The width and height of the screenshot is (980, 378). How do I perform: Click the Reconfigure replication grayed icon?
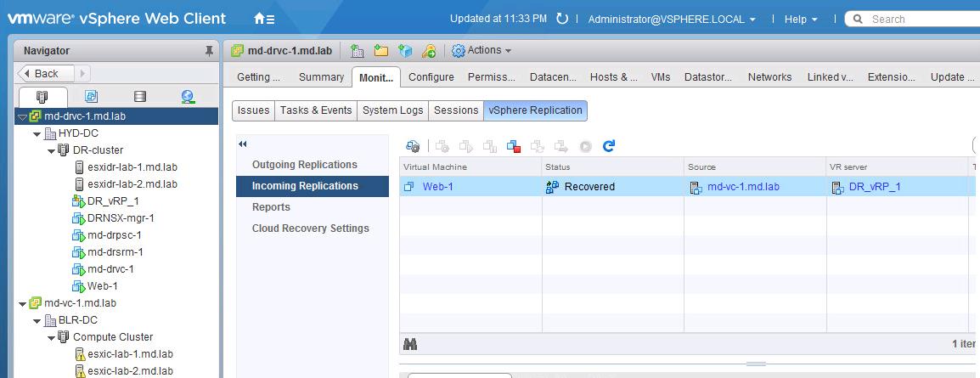442,146
